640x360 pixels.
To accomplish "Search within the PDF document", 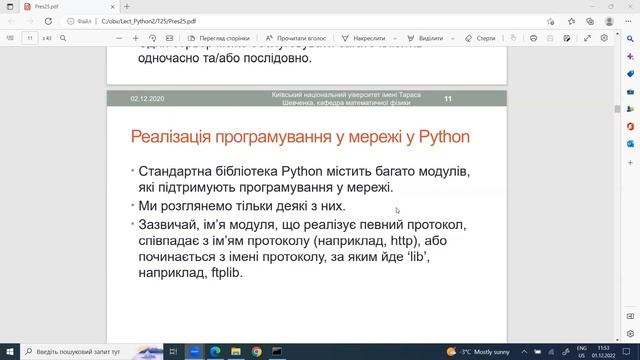I will pyautogui.click(x=63, y=38).
